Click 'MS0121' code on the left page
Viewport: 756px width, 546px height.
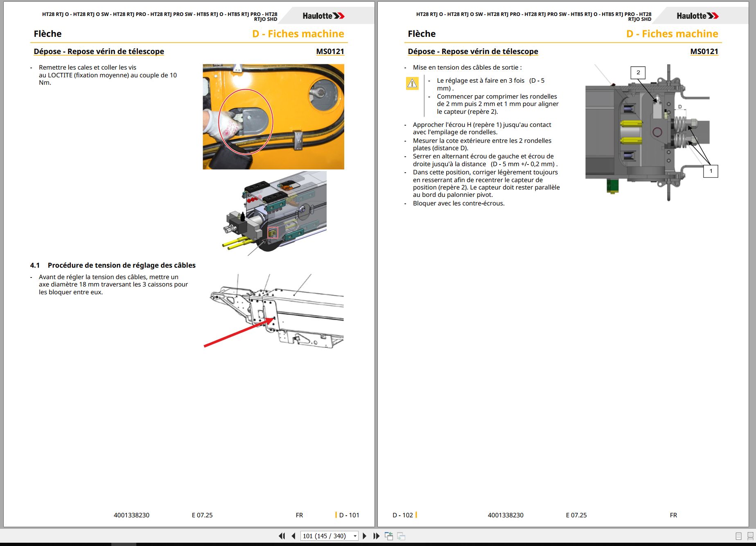click(x=330, y=51)
